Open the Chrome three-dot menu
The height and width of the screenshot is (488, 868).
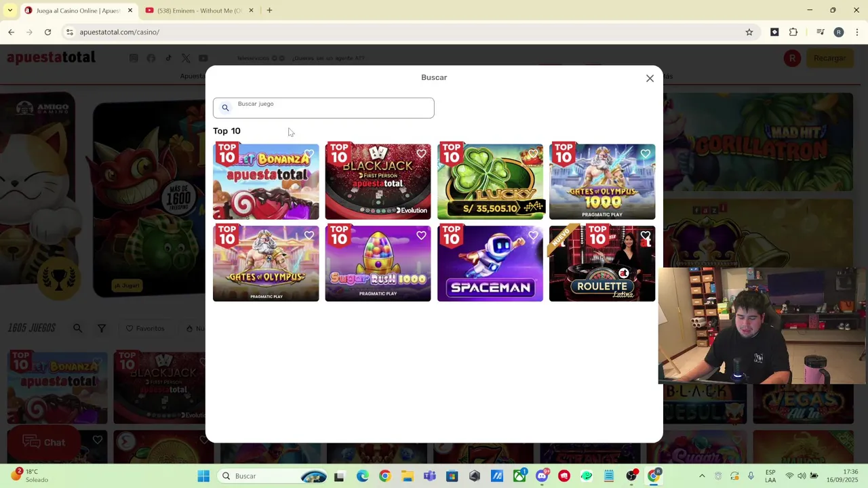click(857, 32)
